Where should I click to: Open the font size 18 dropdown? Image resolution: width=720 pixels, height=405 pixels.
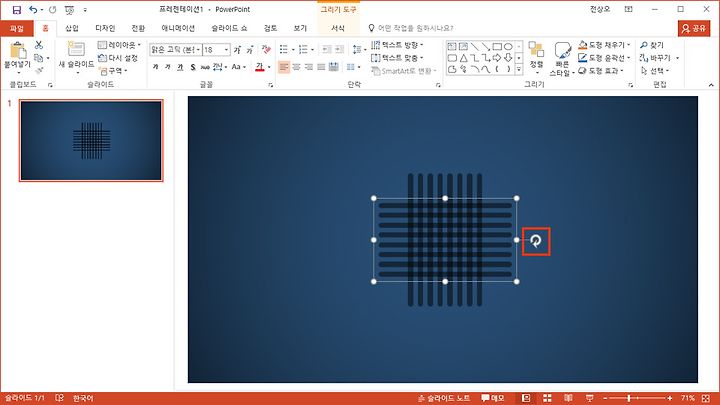tap(226, 50)
